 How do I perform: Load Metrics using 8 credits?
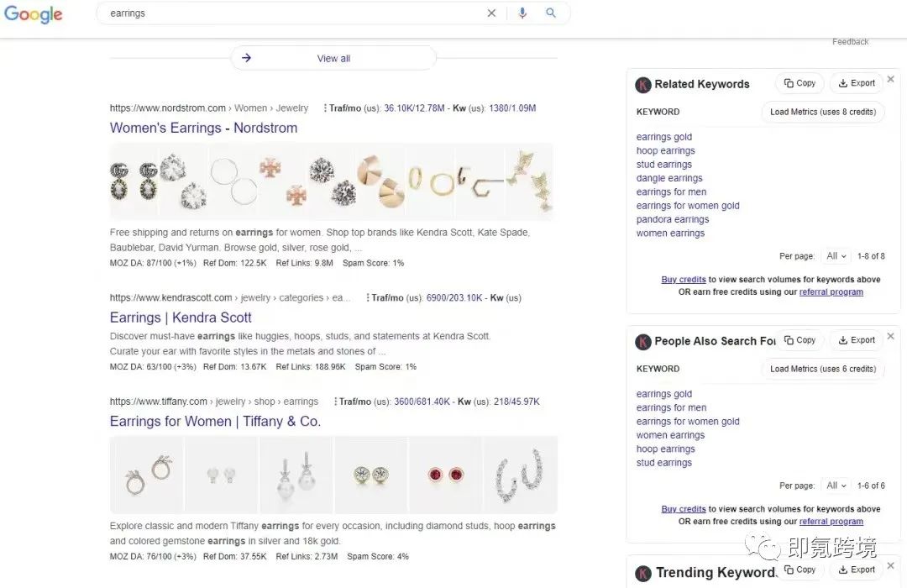point(823,112)
